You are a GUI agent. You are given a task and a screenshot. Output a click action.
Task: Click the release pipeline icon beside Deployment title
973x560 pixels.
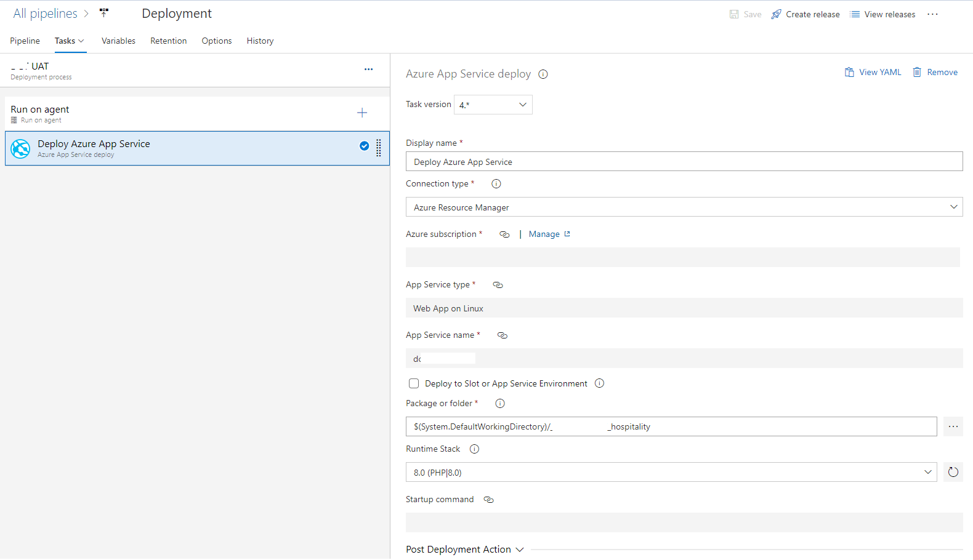tap(104, 12)
